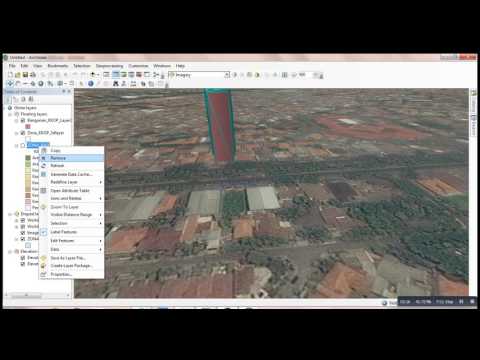Close the Table of Contents panel
480x360 pixels.
(x=69, y=91)
